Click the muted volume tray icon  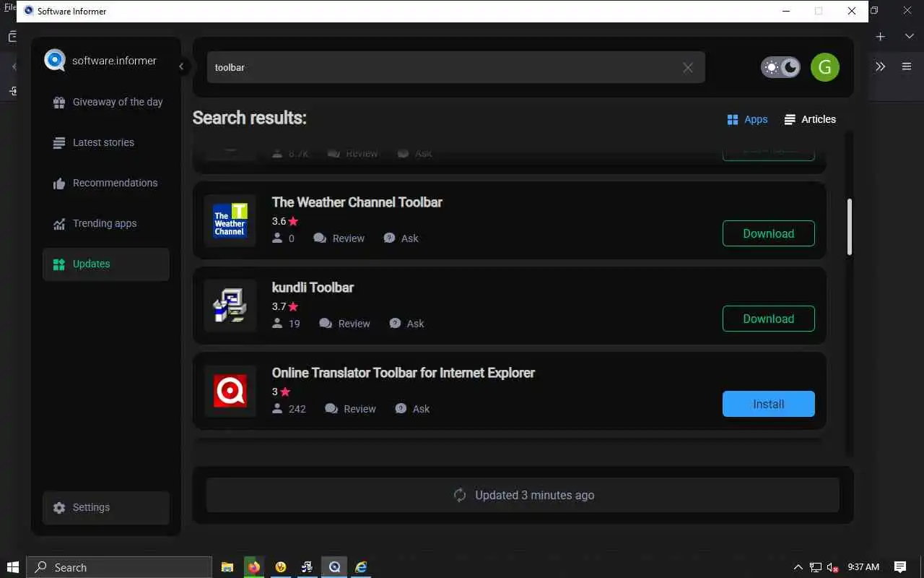click(x=833, y=567)
